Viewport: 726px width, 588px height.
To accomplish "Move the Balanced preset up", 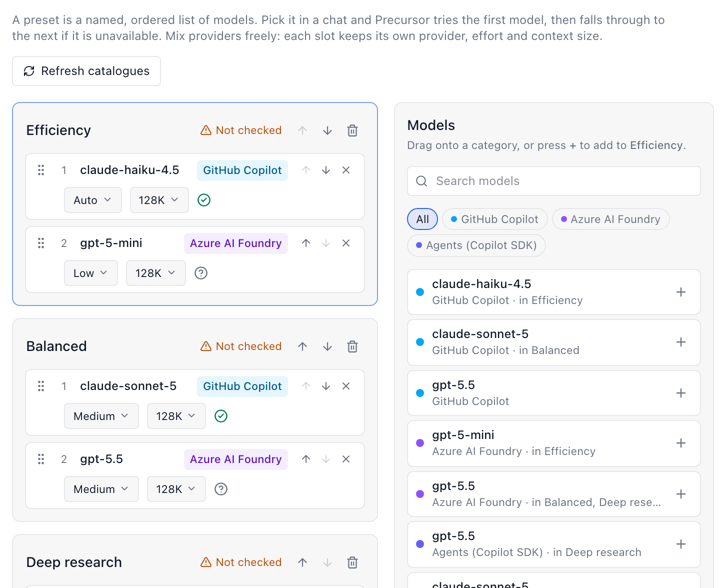I will click(302, 346).
